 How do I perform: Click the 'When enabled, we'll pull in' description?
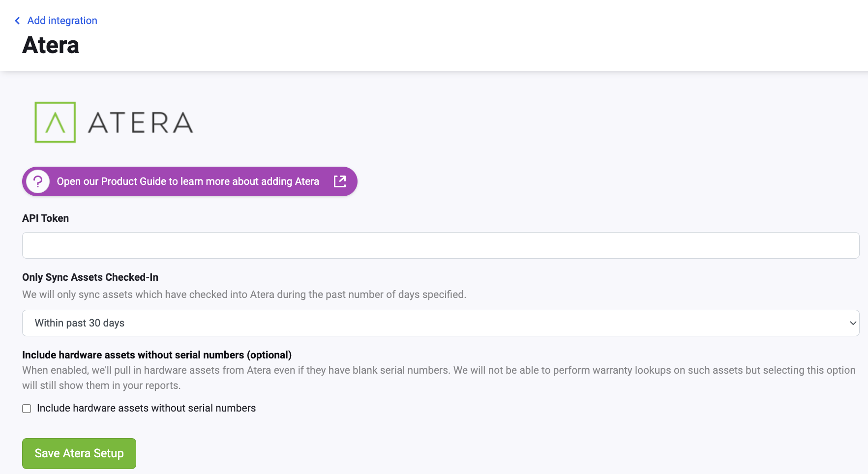pos(439,378)
